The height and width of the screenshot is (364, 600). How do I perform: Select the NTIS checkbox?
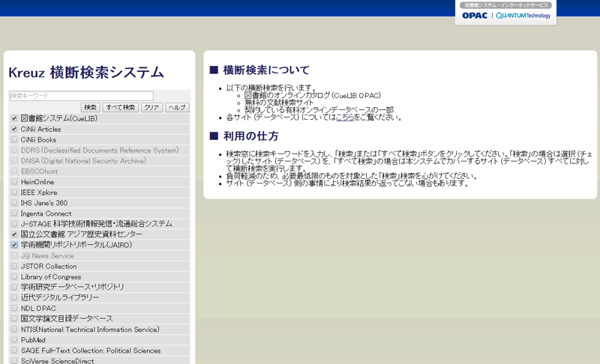[x=14, y=330]
